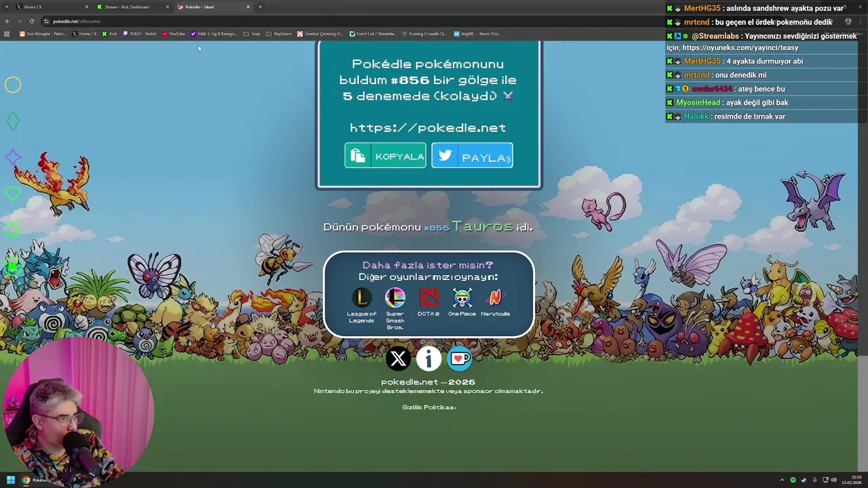Show hidden tray icons chevron
868x488 pixels.
(x=782, y=480)
